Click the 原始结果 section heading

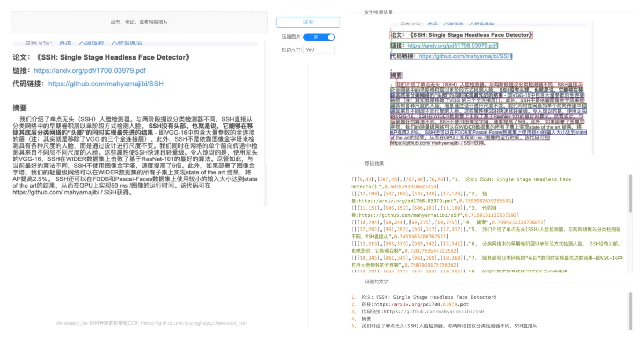pos(374,164)
